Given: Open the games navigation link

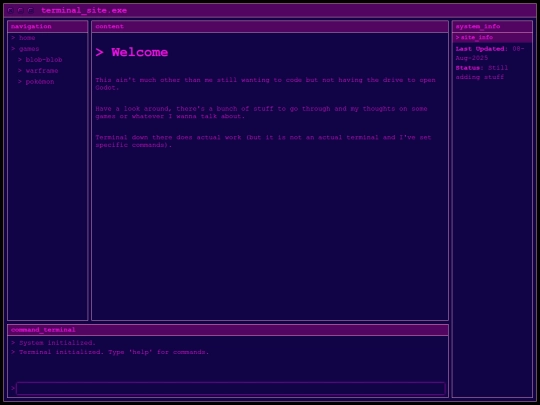Looking at the screenshot, I should pyautogui.click(x=29, y=49).
